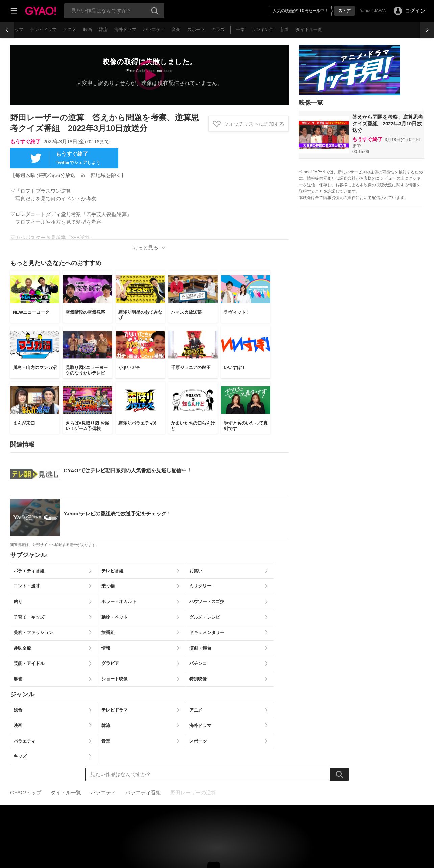Click the 110円セール promotion link
Viewport: 434px width, 868px height.
pos(300,11)
